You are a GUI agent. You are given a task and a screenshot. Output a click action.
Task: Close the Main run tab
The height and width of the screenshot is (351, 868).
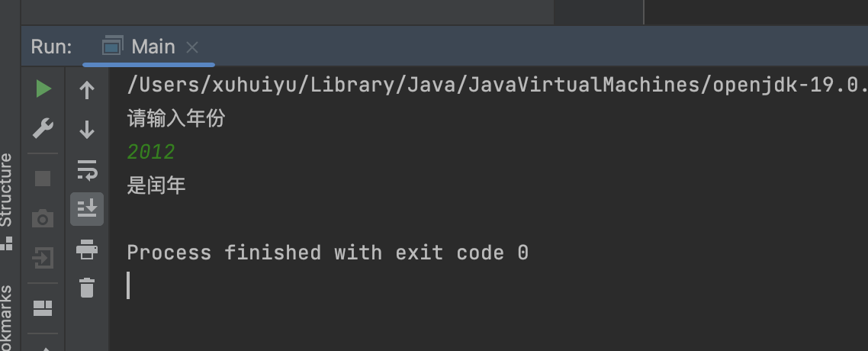pyautogui.click(x=192, y=47)
